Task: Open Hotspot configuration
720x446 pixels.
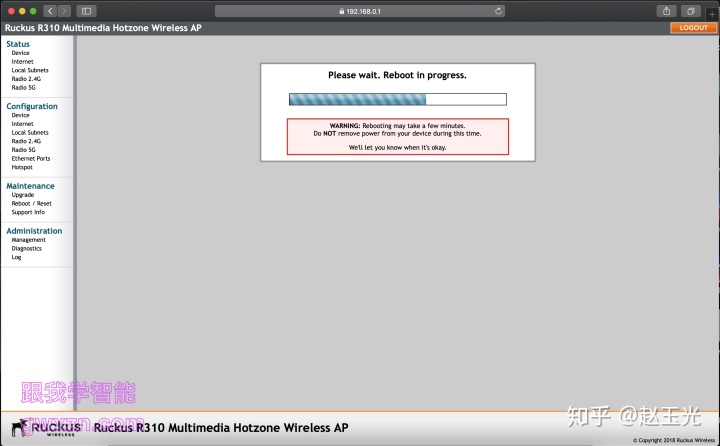Action: click(x=22, y=167)
